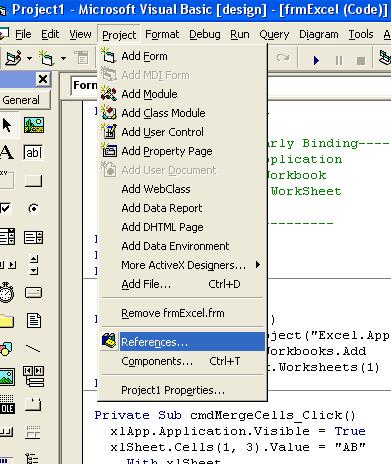
Task: Choose Add Module menu entry
Action: coord(182,94)
